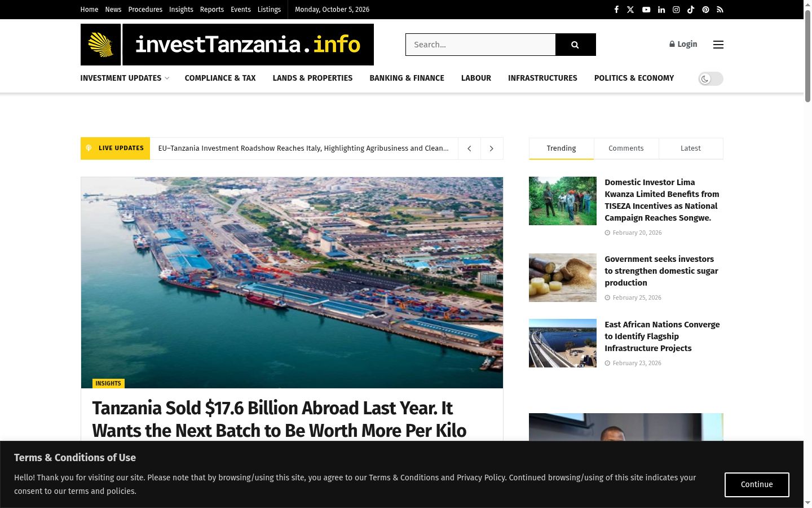Open the EU–Tanzania Investment Roadshow live update
Viewport: 812px width, 508px height.
pos(303,148)
